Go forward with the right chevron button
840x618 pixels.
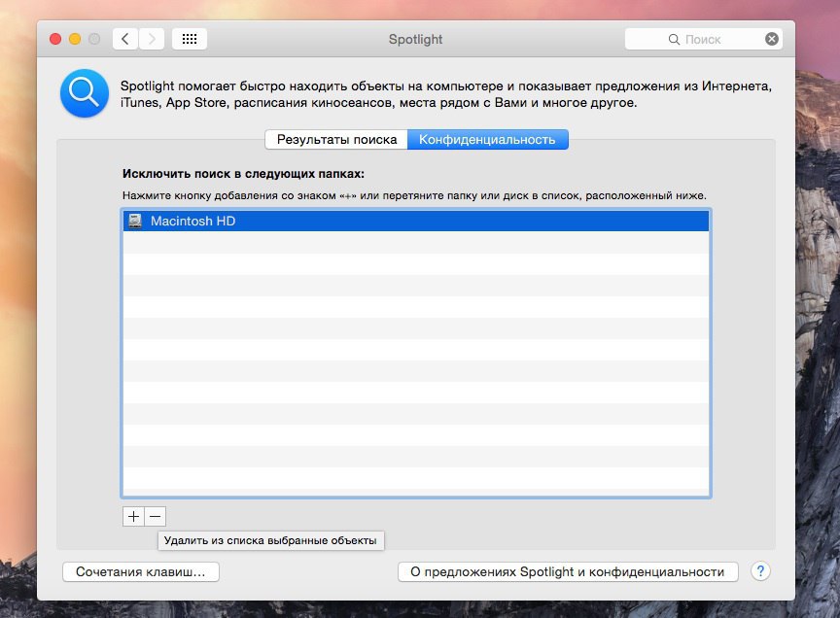[x=152, y=39]
